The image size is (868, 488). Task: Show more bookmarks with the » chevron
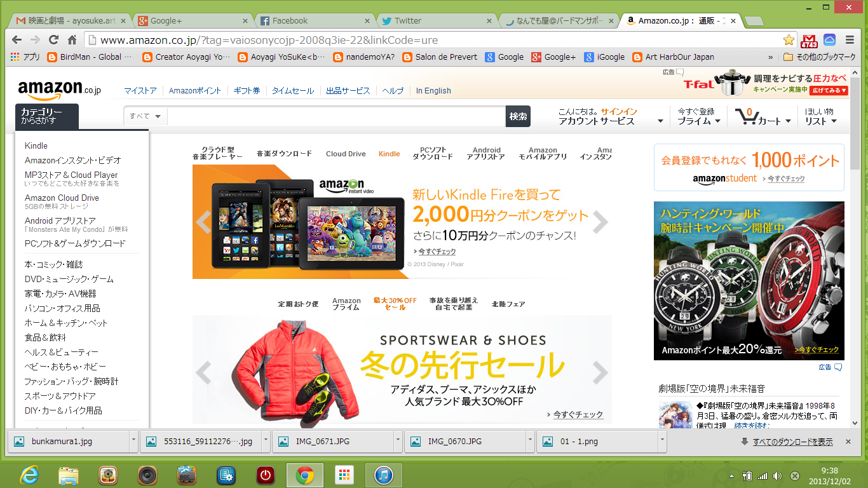(771, 57)
